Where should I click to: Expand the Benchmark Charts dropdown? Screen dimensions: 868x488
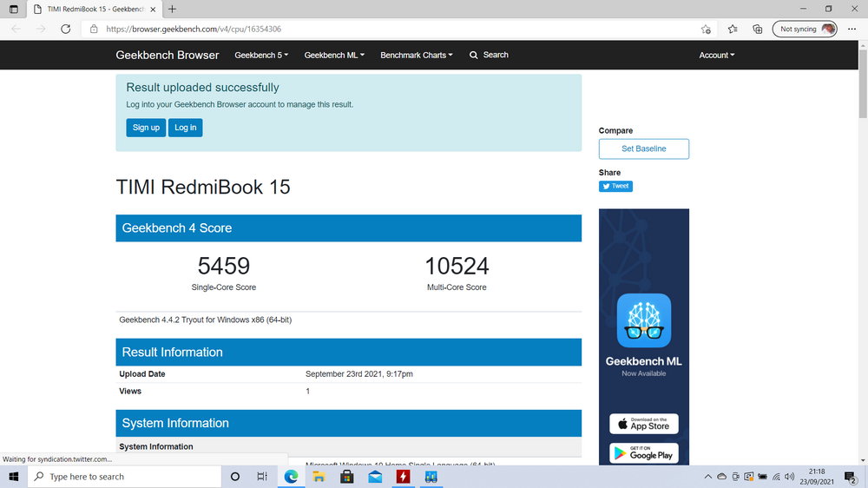[x=417, y=55]
